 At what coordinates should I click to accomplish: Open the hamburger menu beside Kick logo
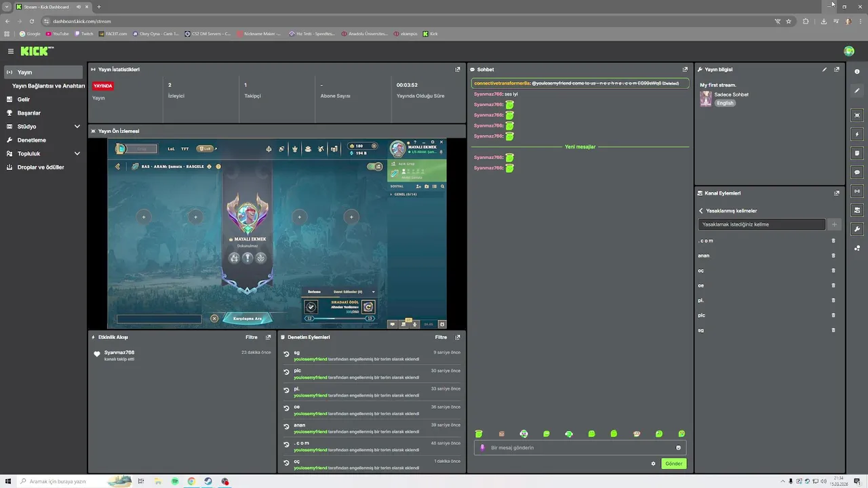(x=11, y=52)
